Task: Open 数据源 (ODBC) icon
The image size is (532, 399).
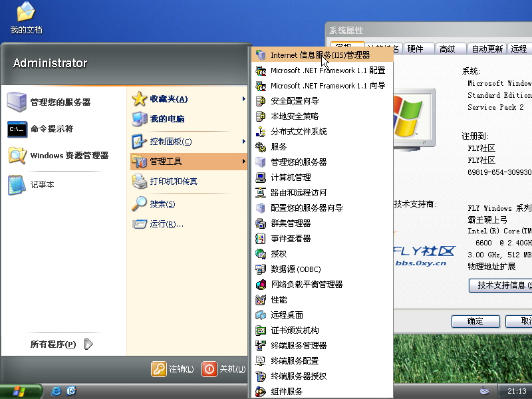Action: (x=260, y=269)
